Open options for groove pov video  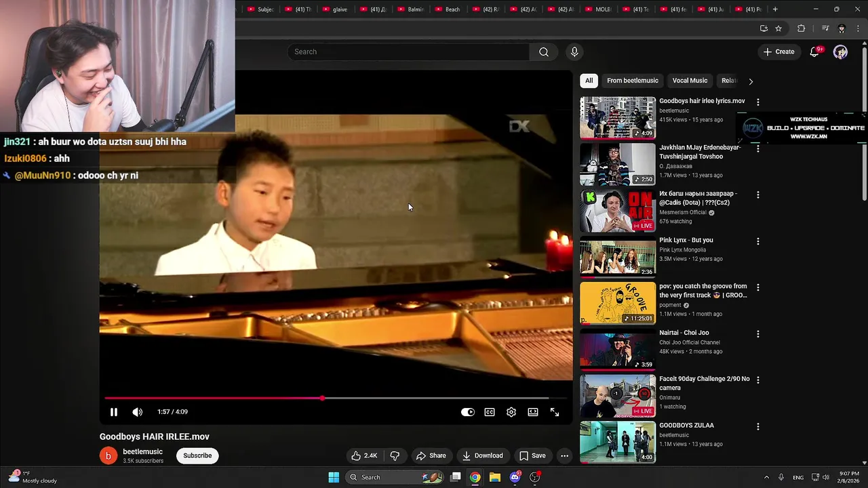[x=757, y=287]
